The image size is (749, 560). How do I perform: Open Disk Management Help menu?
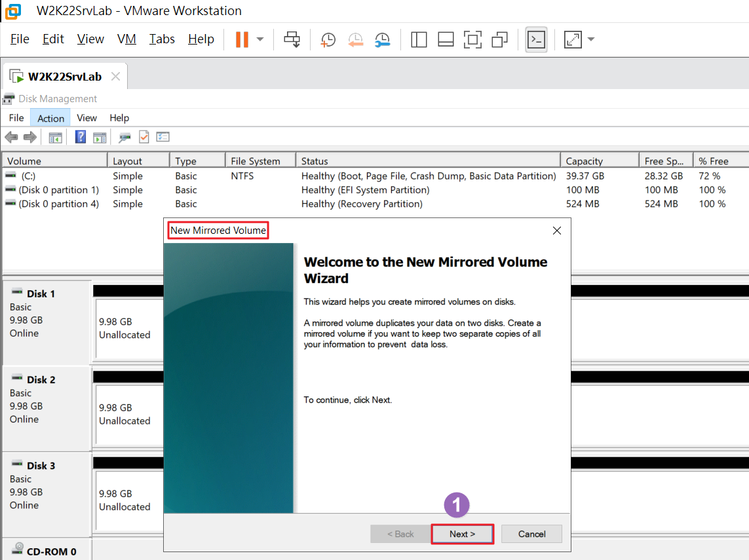point(119,118)
